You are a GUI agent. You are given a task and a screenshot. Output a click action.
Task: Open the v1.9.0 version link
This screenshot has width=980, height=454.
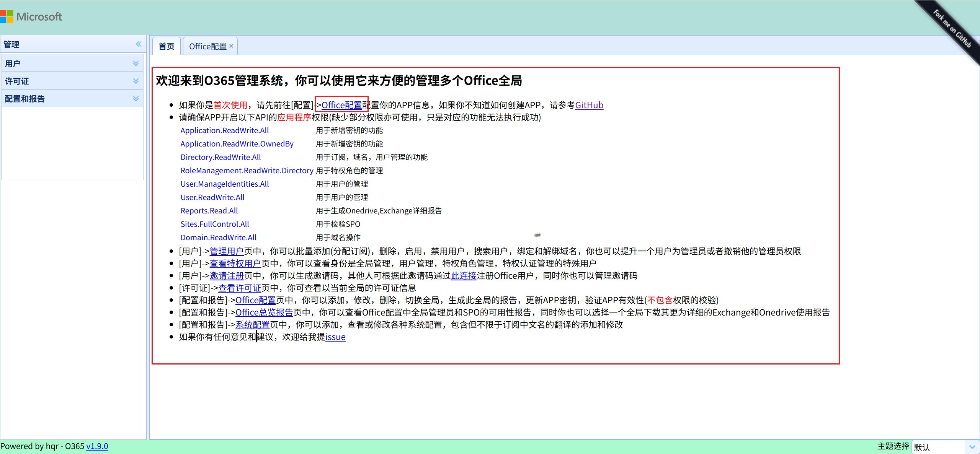pos(97,446)
